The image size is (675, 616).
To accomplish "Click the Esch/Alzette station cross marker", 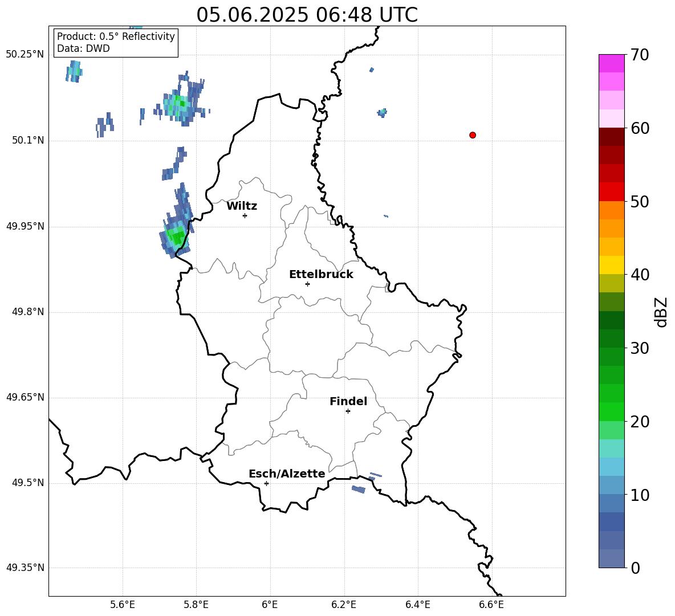I will point(266,483).
